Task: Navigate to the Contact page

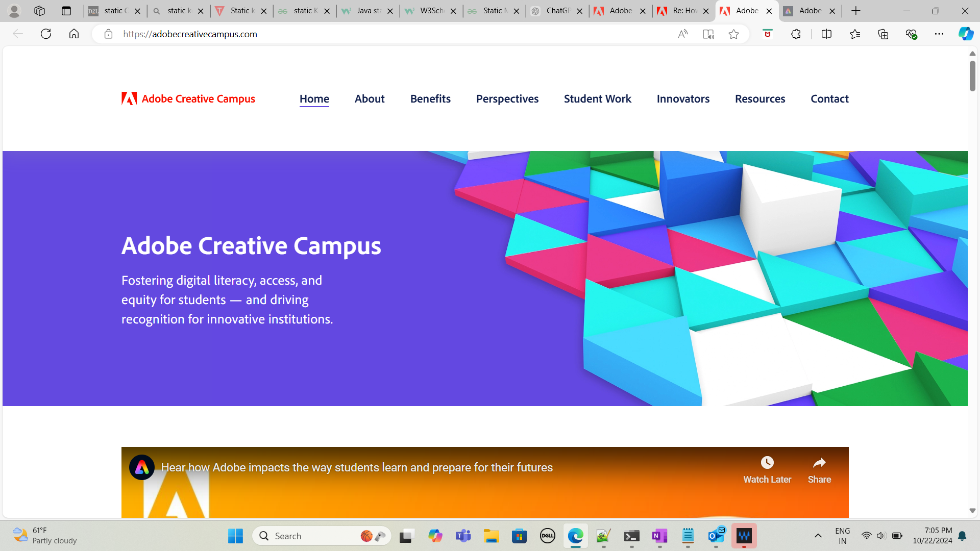Action: [x=829, y=98]
